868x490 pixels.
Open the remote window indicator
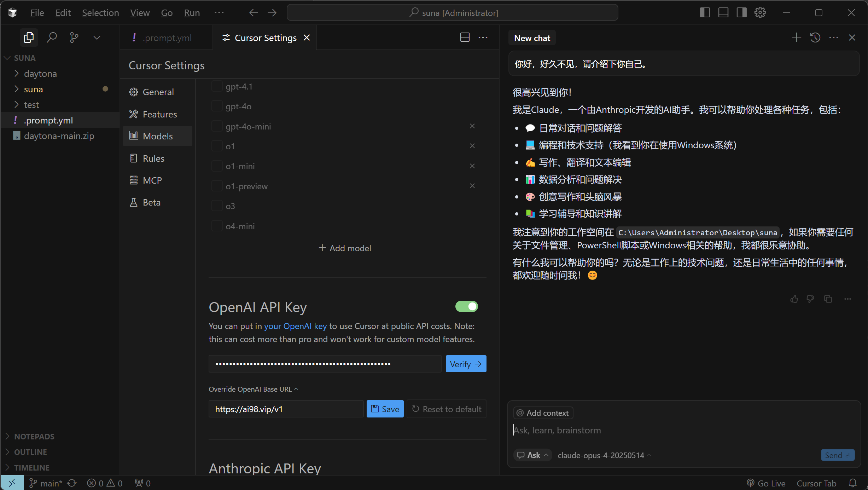coord(12,483)
